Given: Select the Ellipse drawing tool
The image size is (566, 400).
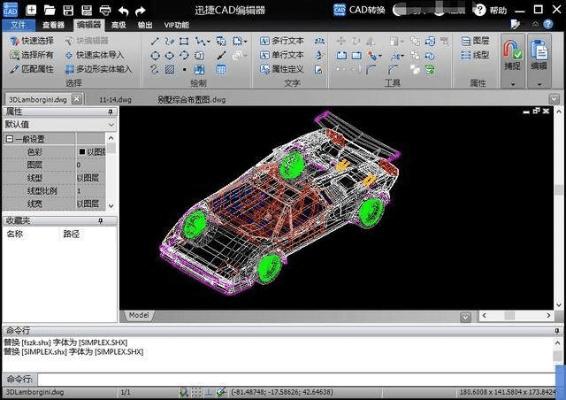Looking at the screenshot, I should (169, 55).
